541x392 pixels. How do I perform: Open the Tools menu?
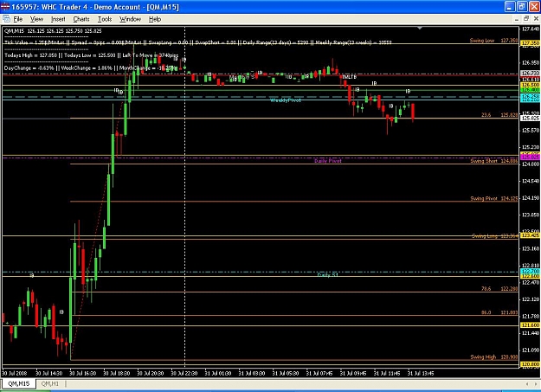point(105,19)
